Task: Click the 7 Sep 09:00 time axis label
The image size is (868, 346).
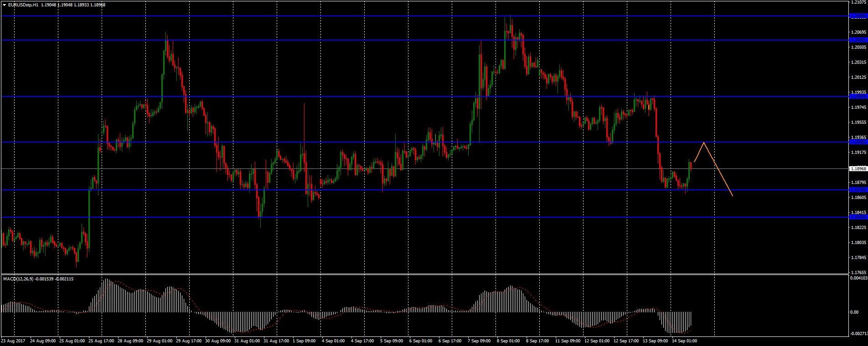Action: [479, 341]
